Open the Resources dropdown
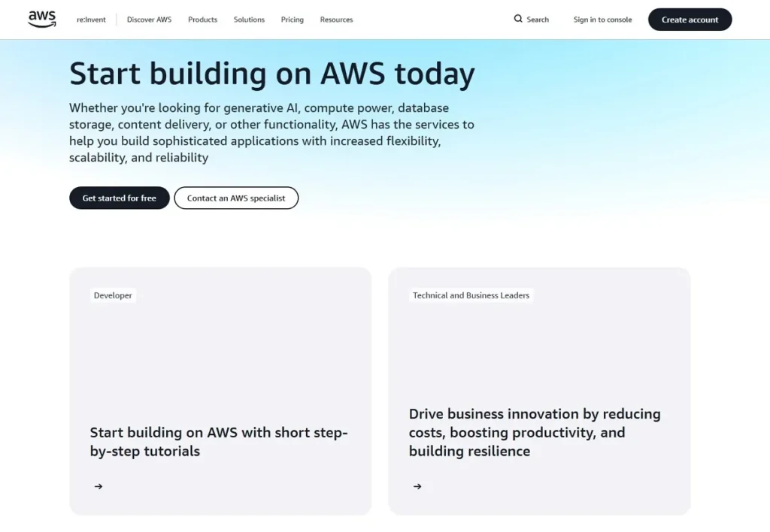Screen dimensions: 770x532 point(336,20)
